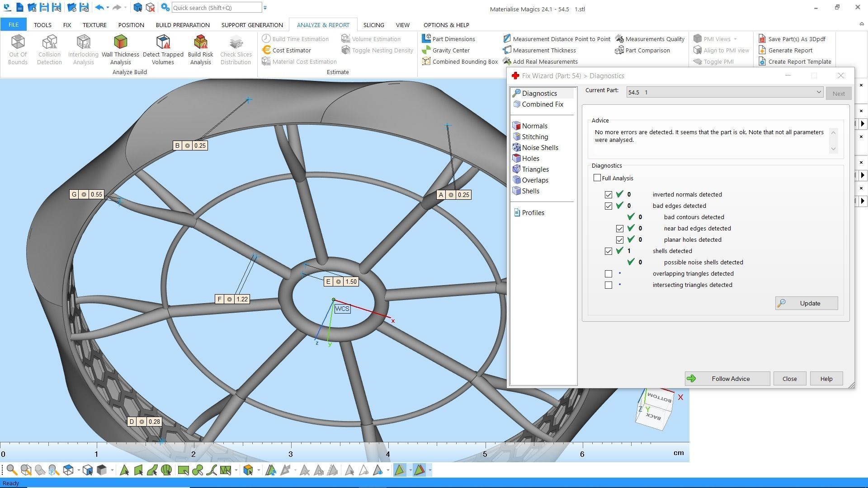
Task: Show Part Dimensions
Action: pos(453,39)
